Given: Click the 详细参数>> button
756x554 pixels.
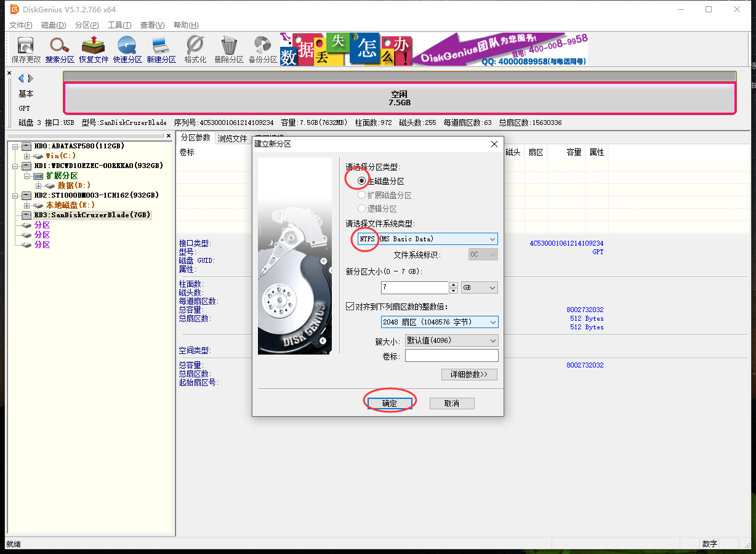Looking at the screenshot, I should [x=469, y=374].
